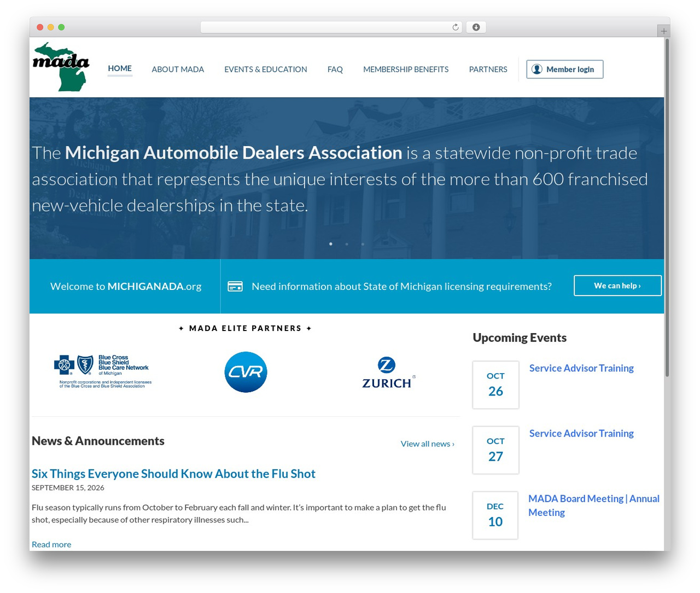Viewport: 700px width, 593px height.
Task: Open Oct 27 Service Advisor Training event
Action: coord(581,433)
